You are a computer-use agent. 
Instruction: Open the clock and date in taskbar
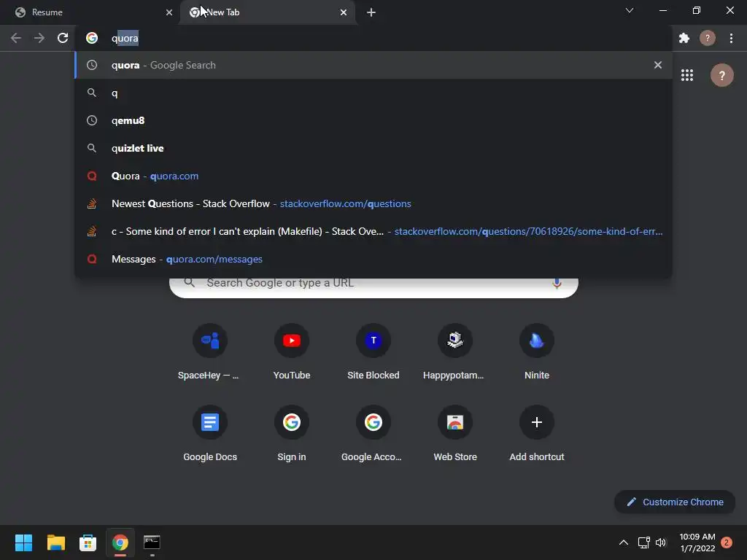697,542
